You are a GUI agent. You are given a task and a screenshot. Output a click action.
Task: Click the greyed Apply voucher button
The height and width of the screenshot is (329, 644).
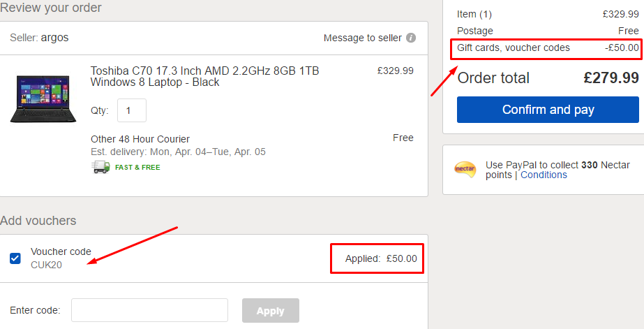click(x=271, y=311)
